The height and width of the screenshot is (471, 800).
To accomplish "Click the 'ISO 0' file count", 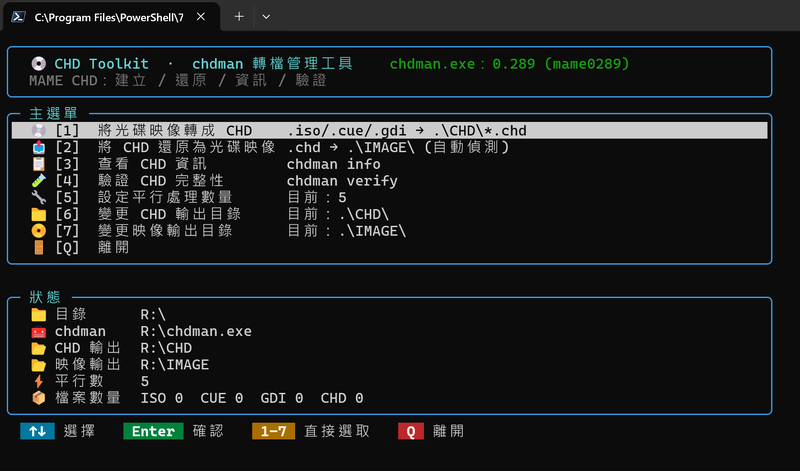I will (162, 398).
